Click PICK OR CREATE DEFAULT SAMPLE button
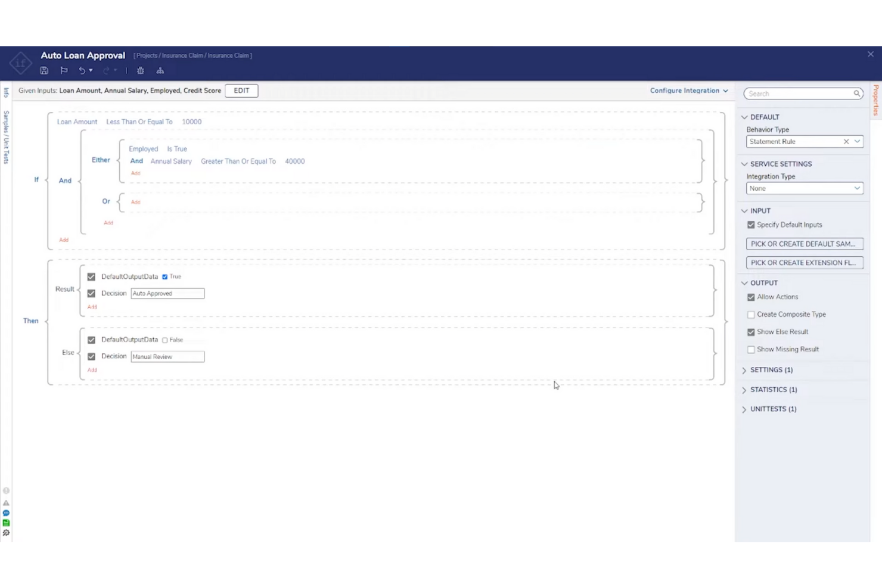This screenshot has height=588, width=882. [x=804, y=244]
